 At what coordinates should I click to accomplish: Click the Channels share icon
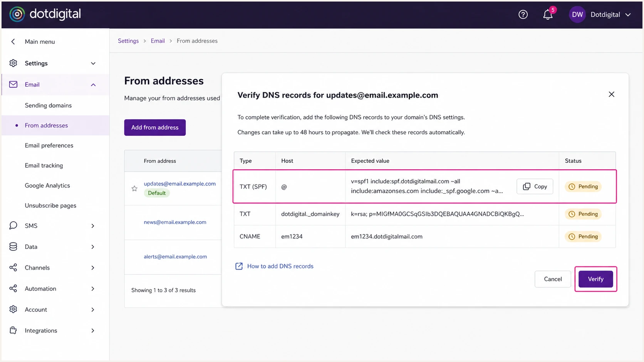[13, 267]
